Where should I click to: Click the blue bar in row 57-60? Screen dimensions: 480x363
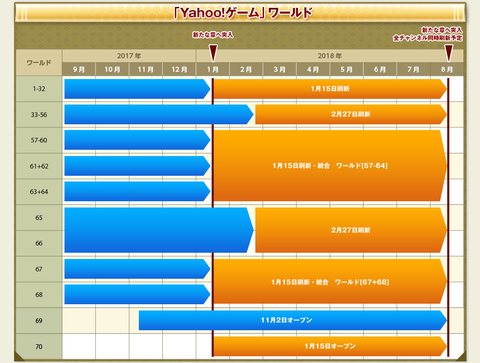(137, 140)
